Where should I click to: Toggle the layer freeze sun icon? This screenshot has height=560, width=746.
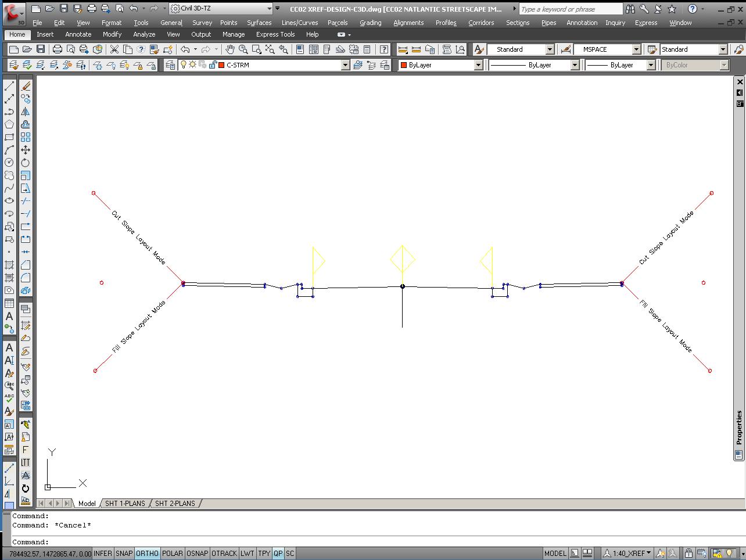(x=192, y=64)
